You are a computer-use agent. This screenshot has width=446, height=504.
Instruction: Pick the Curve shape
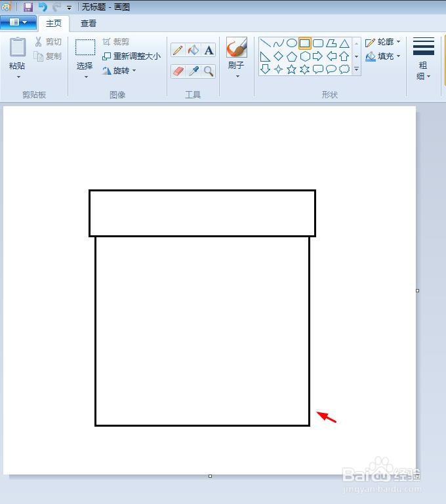[x=279, y=43]
